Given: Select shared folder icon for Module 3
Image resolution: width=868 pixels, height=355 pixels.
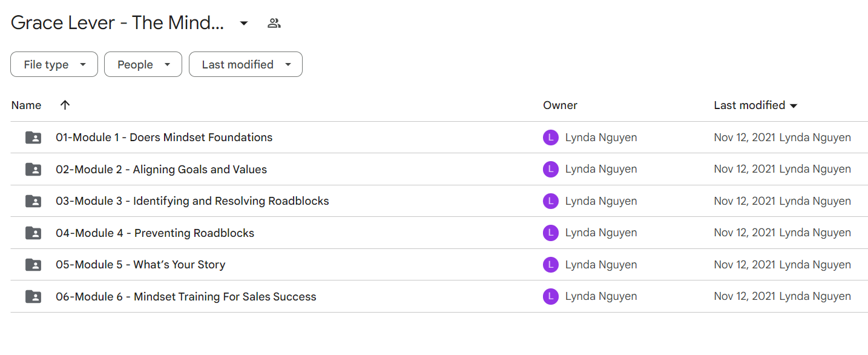Looking at the screenshot, I should [x=33, y=201].
